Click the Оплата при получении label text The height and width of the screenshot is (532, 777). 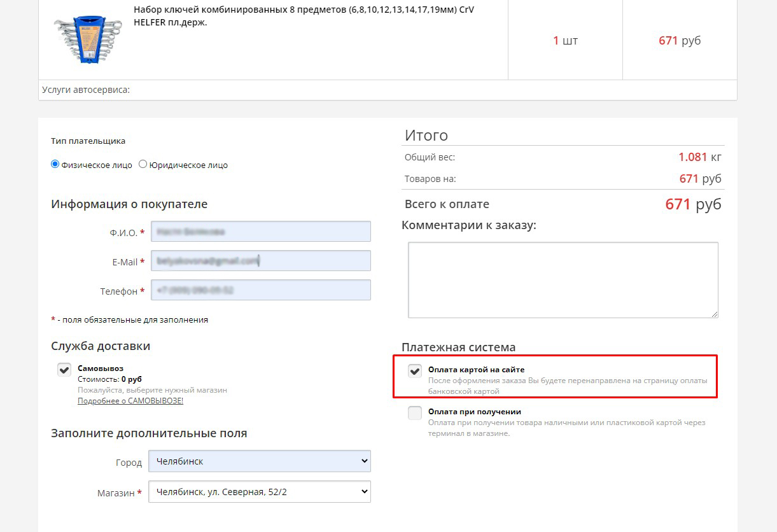tap(475, 411)
